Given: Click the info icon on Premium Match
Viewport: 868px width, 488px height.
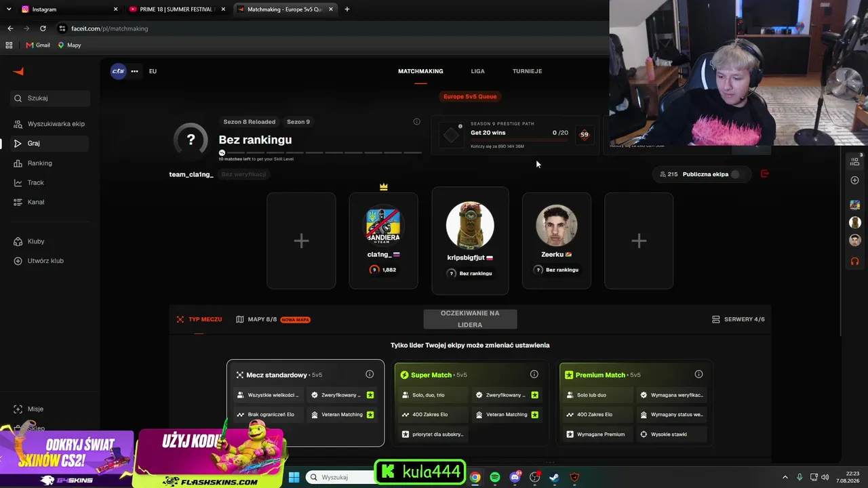Looking at the screenshot, I should (698, 374).
